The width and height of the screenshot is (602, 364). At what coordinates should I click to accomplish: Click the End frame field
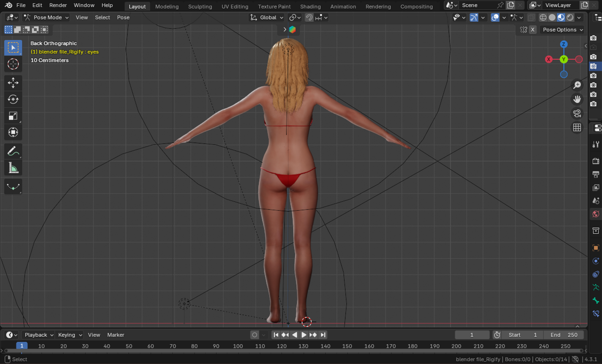click(x=564, y=335)
